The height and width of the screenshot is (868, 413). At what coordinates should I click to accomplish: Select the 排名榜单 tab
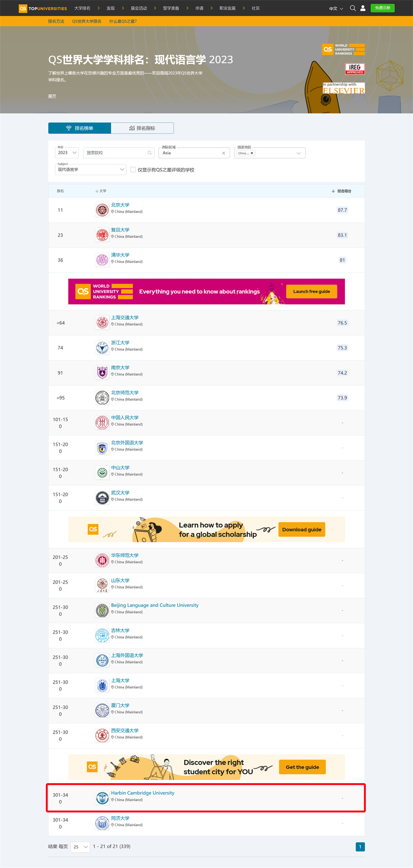tap(80, 128)
